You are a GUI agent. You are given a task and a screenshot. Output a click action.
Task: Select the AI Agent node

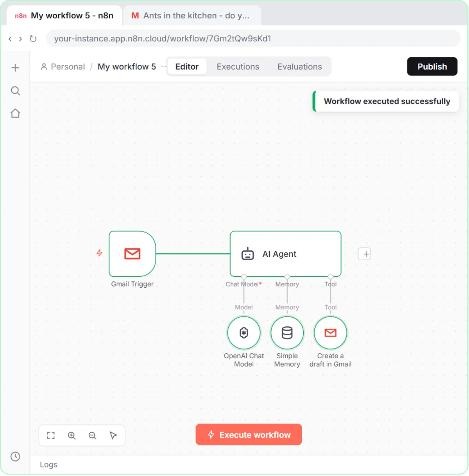coord(286,254)
